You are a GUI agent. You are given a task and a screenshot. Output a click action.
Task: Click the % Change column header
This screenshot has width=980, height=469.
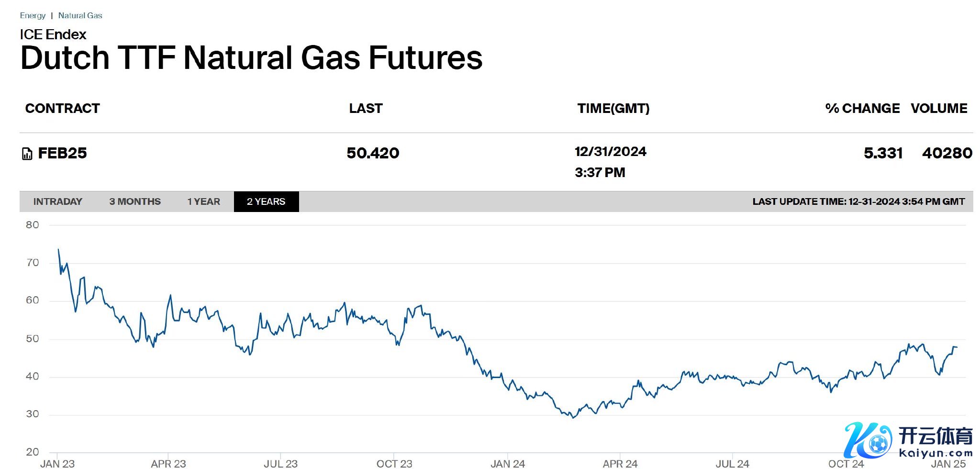coord(862,109)
